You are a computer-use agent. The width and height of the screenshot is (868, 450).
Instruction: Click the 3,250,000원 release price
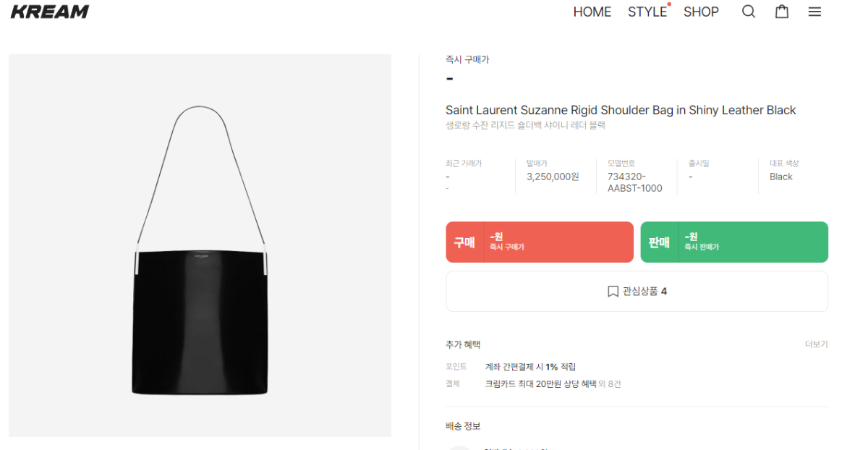pyautogui.click(x=553, y=177)
